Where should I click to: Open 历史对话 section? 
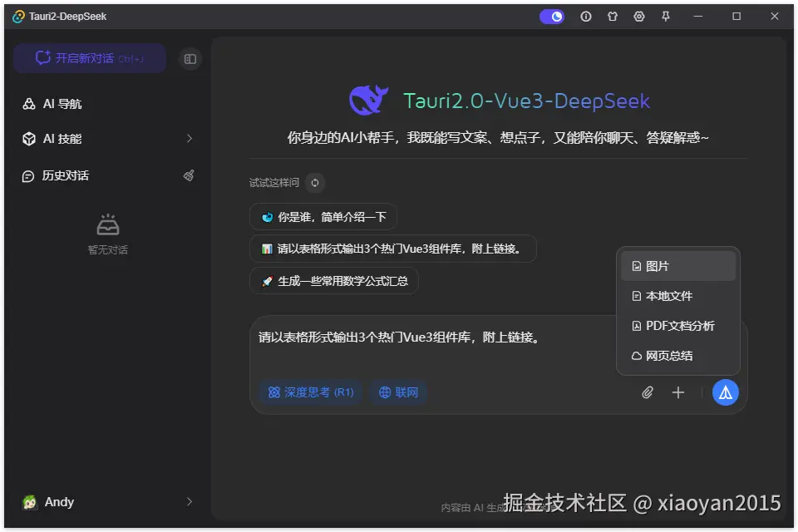107,175
